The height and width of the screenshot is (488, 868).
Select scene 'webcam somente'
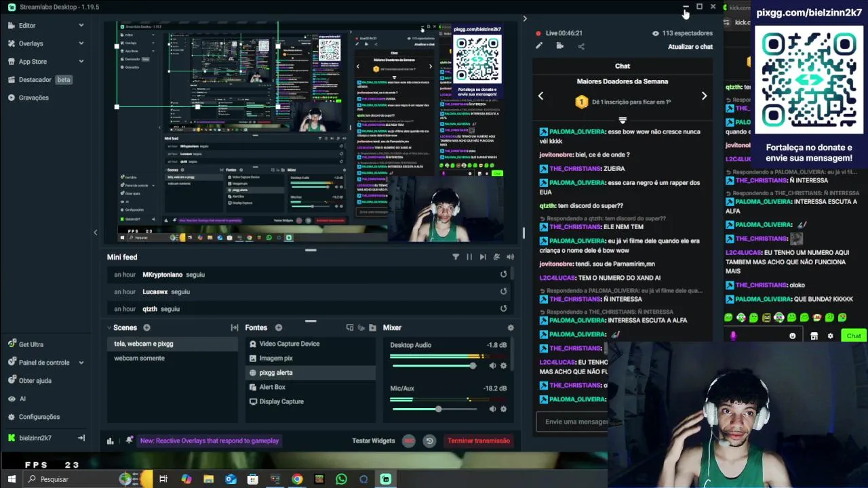pyautogui.click(x=172, y=358)
